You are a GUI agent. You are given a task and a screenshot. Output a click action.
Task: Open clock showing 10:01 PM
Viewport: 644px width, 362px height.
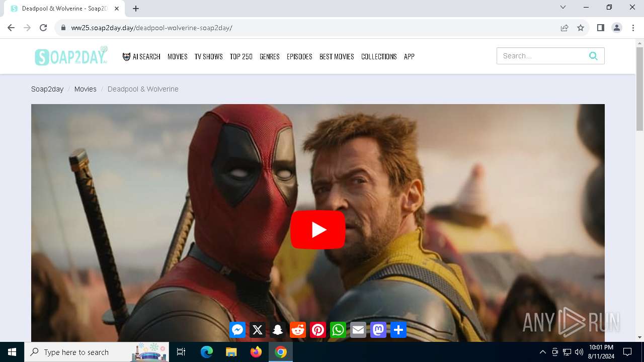pyautogui.click(x=601, y=352)
